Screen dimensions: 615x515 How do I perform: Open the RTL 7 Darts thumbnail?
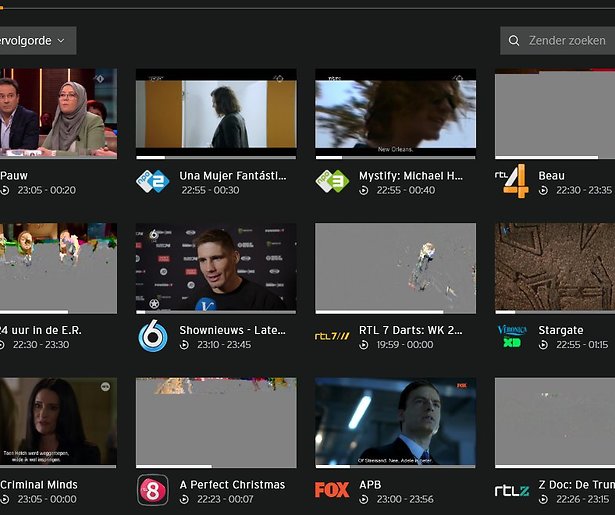coord(395,268)
